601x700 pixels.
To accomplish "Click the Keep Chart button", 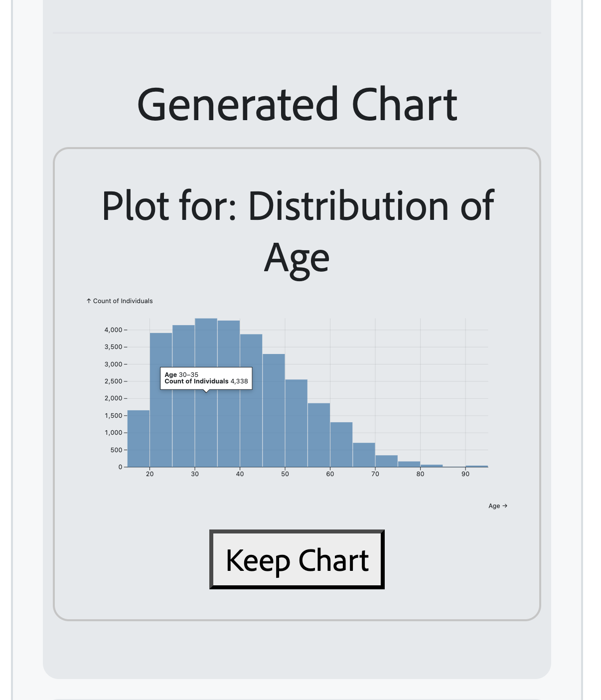I will [x=297, y=559].
